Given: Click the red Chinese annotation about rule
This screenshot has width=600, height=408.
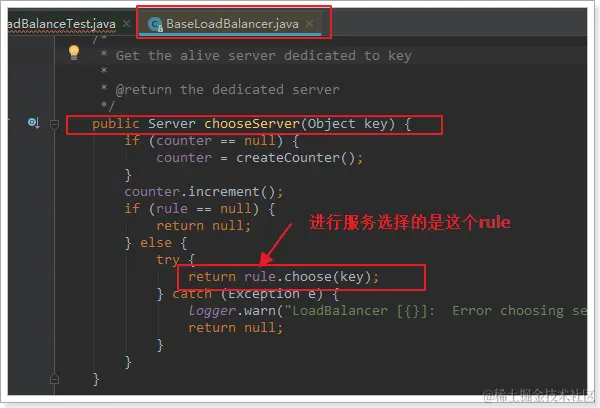Looking at the screenshot, I should click(x=410, y=223).
